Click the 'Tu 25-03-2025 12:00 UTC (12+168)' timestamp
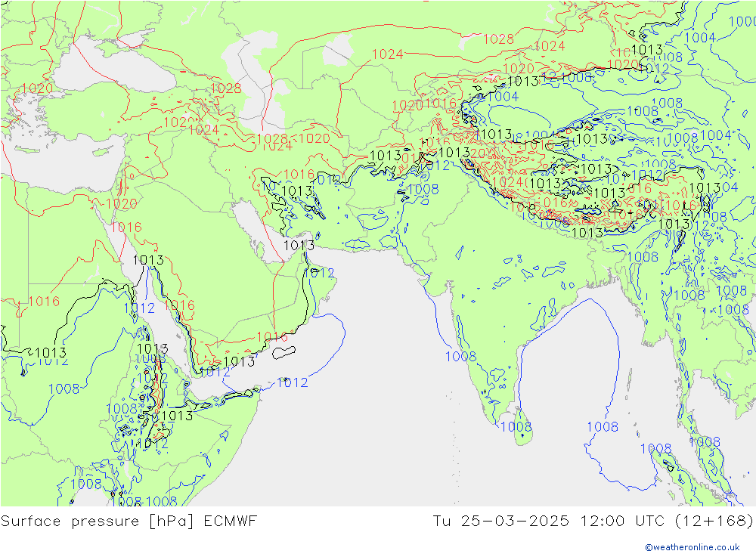Screen dimensions: 756x554 click(593, 522)
